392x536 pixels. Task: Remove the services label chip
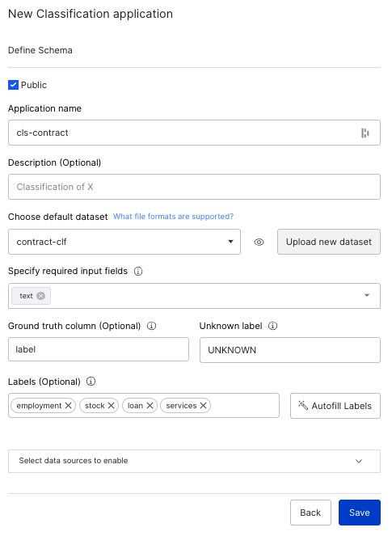(204, 406)
